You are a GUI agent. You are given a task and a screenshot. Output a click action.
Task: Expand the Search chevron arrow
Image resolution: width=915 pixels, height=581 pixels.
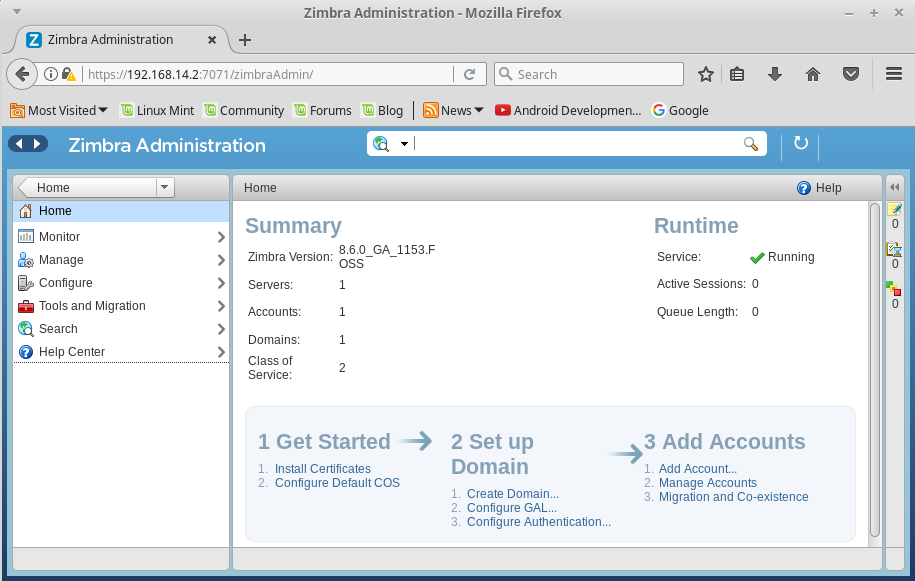(x=221, y=329)
